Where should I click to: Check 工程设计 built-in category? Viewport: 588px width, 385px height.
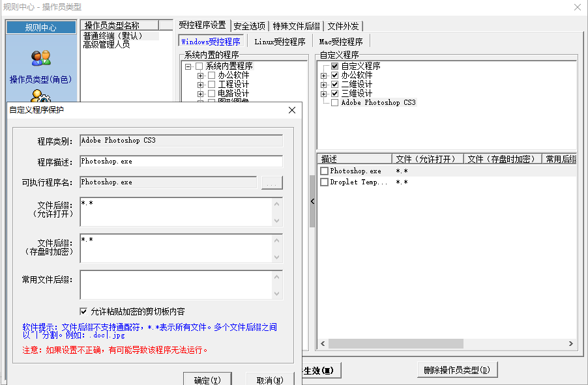[211, 84]
